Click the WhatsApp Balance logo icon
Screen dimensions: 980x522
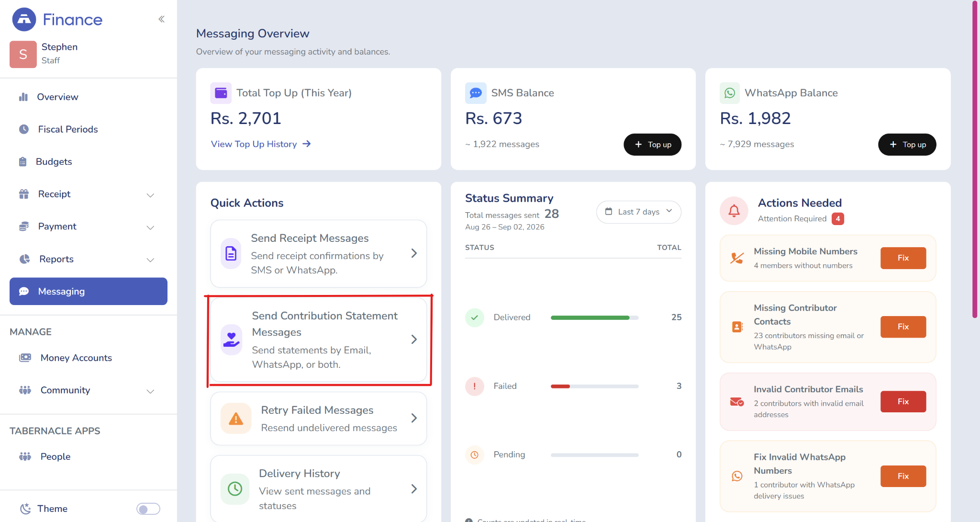(x=730, y=93)
